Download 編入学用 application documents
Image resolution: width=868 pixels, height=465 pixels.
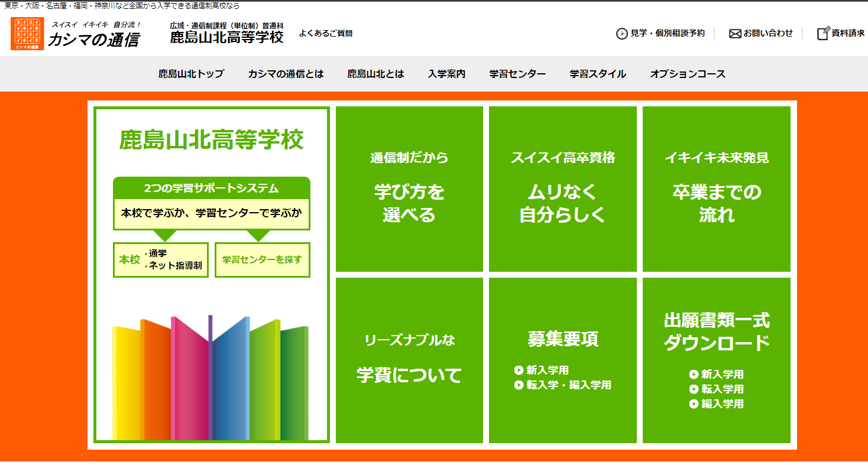tap(723, 404)
